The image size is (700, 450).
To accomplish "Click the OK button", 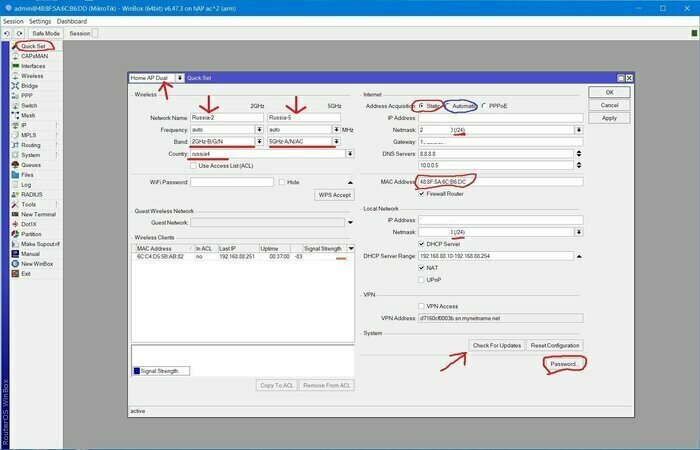I will tap(609, 92).
